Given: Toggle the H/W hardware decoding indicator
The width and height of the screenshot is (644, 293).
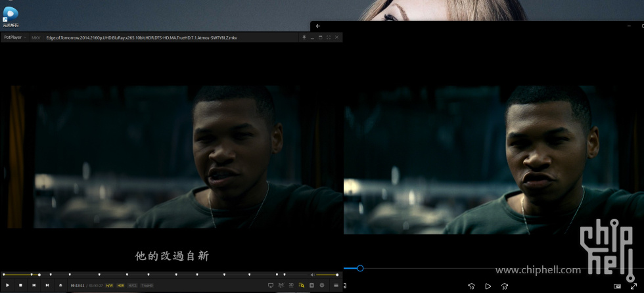Looking at the screenshot, I should pyautogui.click(x=109, y=286).
